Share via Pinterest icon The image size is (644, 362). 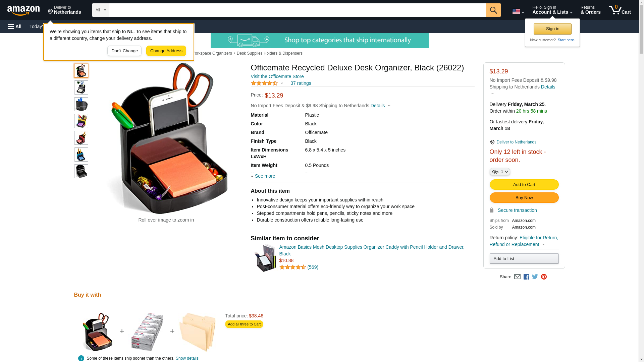point(544,277)
